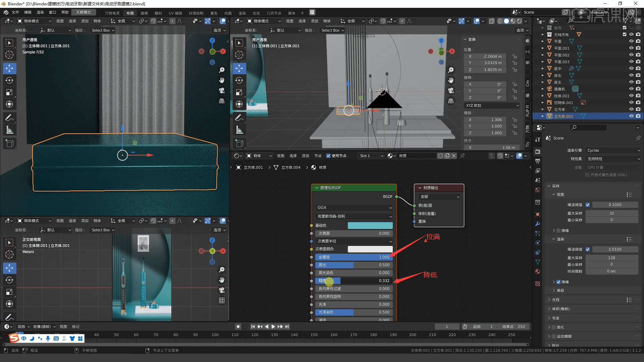Image resolution: width=644 pixels, height=362 pixels.
Task: Toggle viewport 噪波阈值 checkbox at 0.1000
Action: [x=588, y=205]
